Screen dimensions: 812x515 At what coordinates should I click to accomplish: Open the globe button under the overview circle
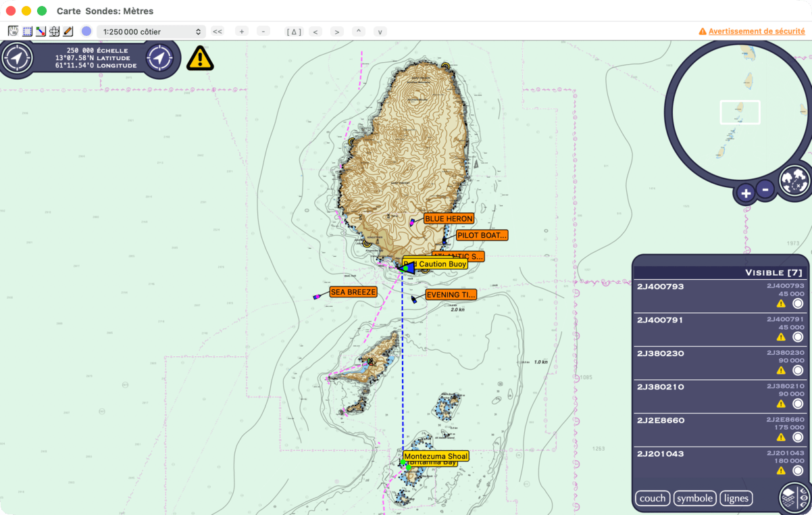point(794,180)
